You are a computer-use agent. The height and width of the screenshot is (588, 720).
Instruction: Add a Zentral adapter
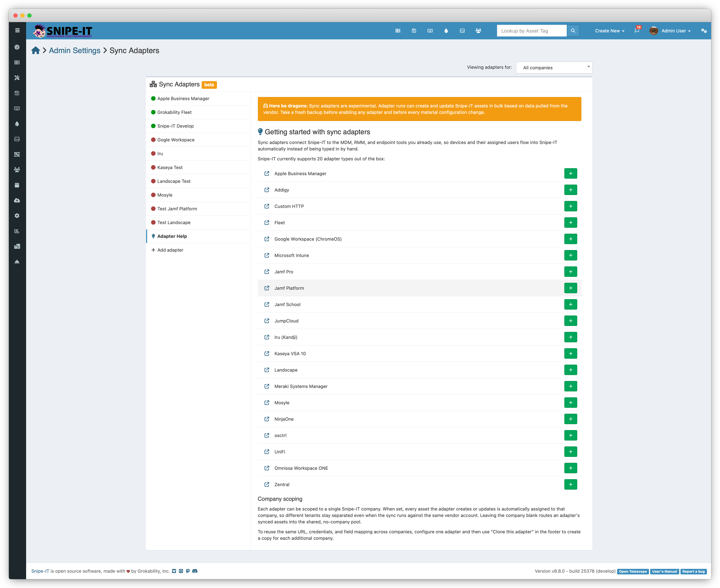[571, 484]
